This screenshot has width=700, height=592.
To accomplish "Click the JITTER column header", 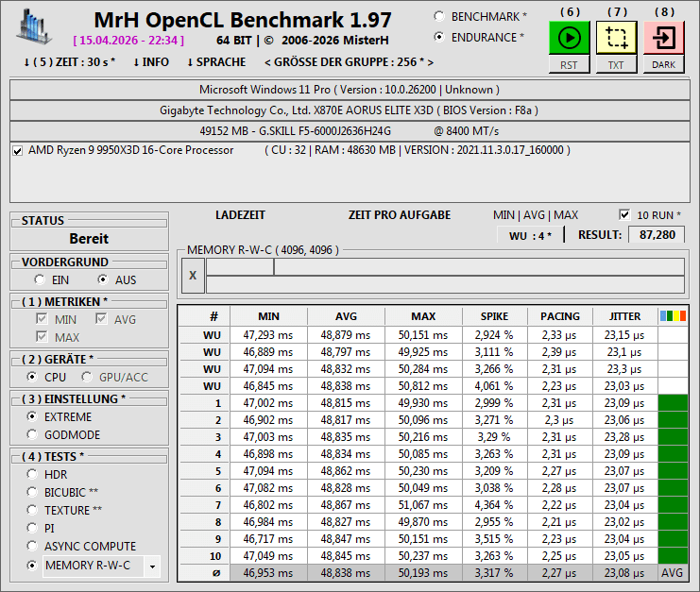I will 624,316.
